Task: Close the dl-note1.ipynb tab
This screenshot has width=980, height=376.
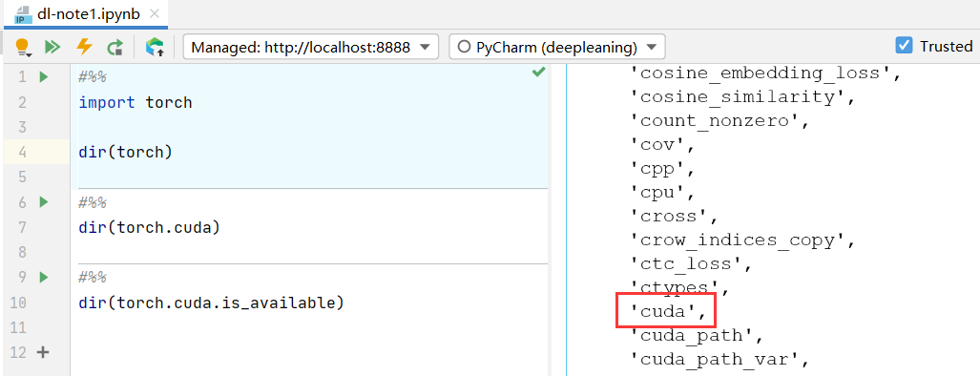Action: (155, 13)
